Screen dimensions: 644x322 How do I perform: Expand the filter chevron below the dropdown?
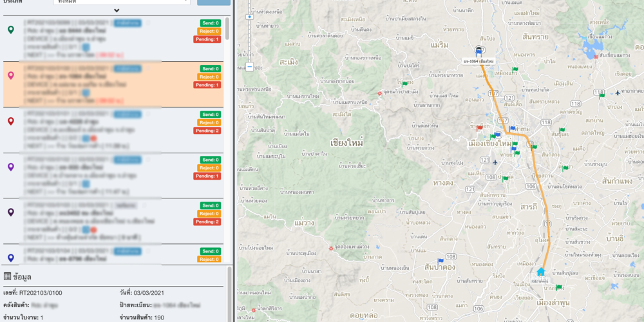[117, 11]
